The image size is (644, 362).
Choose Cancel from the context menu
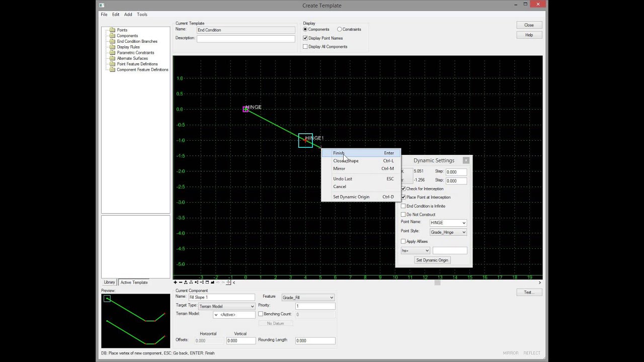(361, 187)
